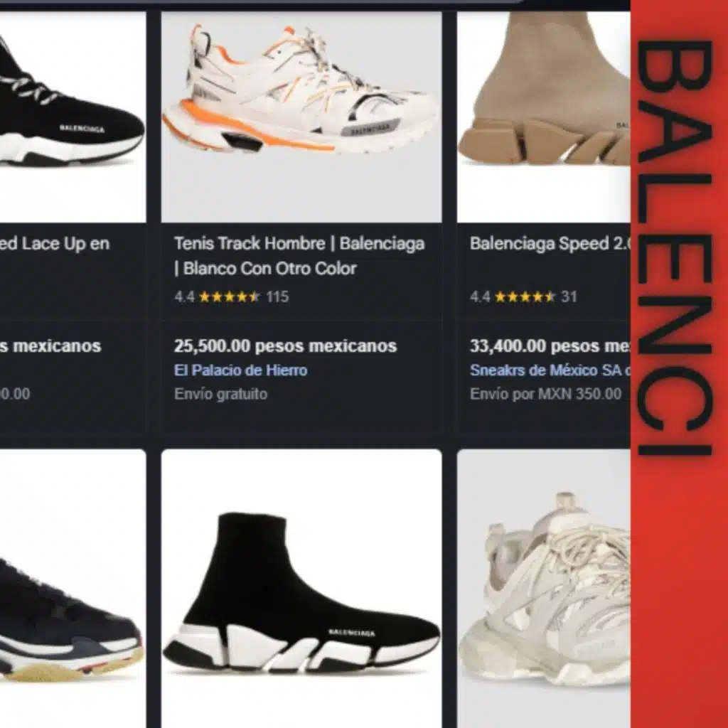Image resolution: width=728 pixels, height=728 pixels.
Task: Click the 4.4 star rating with 31 reviews
Action: 523,296
